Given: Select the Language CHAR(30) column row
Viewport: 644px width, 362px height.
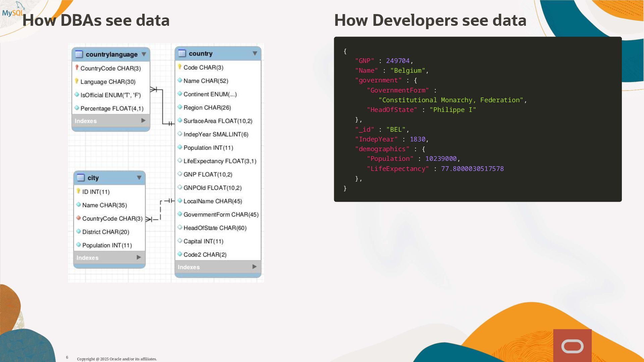Looking at the screenshot, I should [108, 82].
